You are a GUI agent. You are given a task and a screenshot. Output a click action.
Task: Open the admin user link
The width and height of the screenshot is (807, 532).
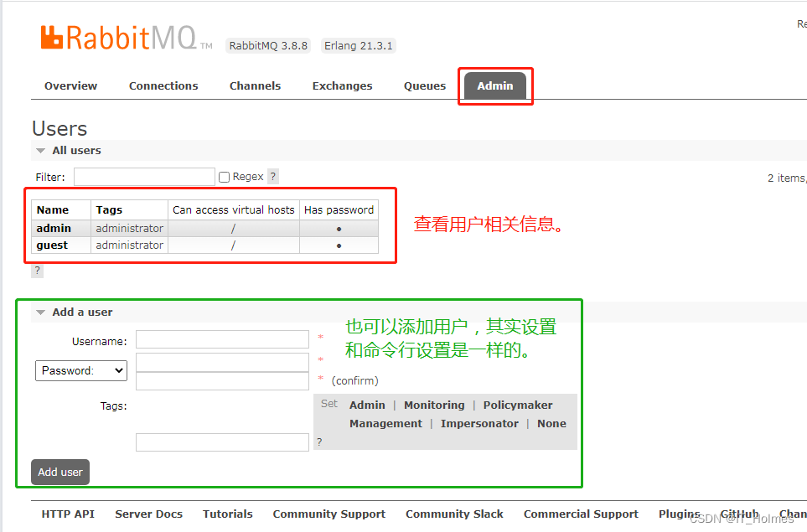pyautogui.click(x=54, y=228)
